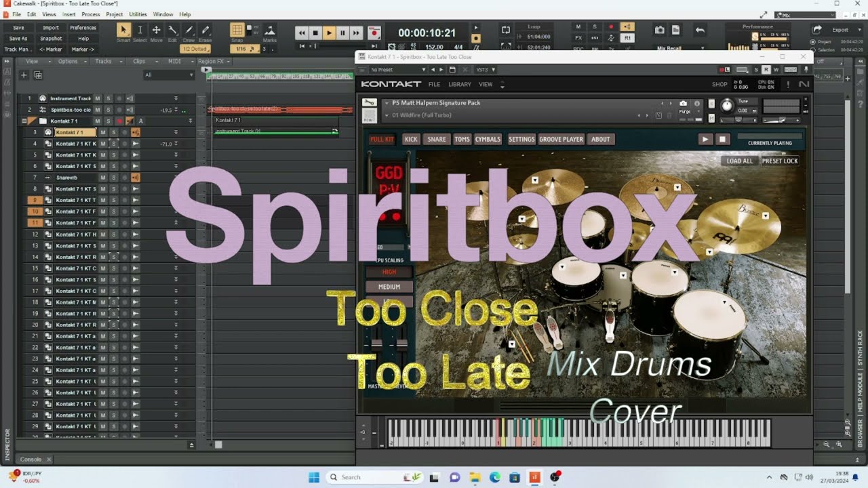This screenshot has height=488, width=868.
Task: Switch to the SNARE tab in Kontakt
Action: [x=437, y=139]
